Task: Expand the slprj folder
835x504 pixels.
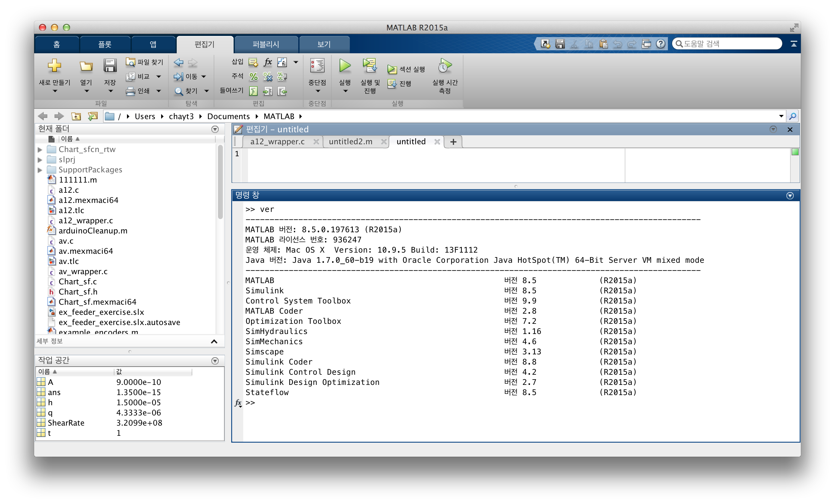Action: coord(40,160)
